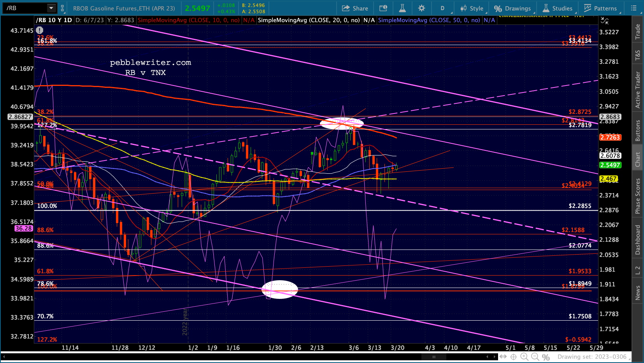The image size is (644, 363).
Task: Click the Share button
Action: pos(355,8)
